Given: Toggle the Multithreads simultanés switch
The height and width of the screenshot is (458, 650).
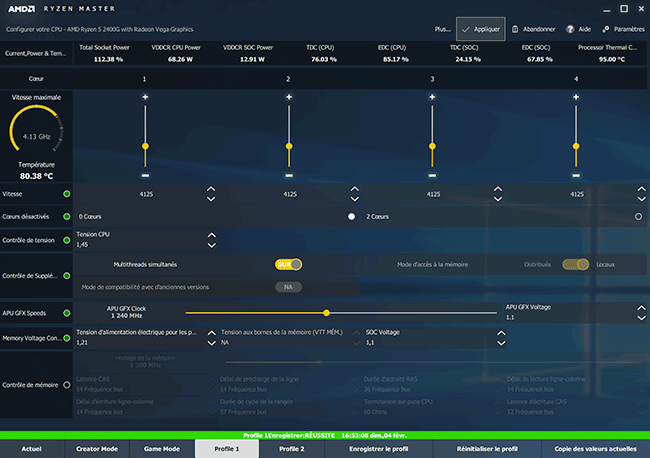Looking at the screenshot, I should 289,265.
